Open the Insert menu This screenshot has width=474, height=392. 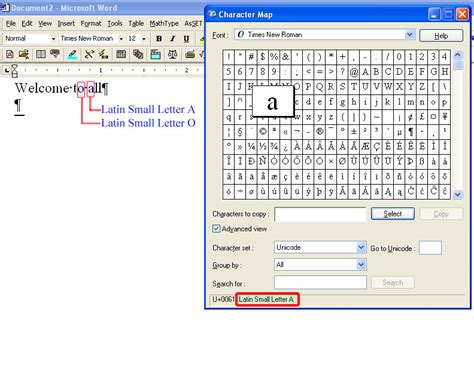click(x=66, y=23)
